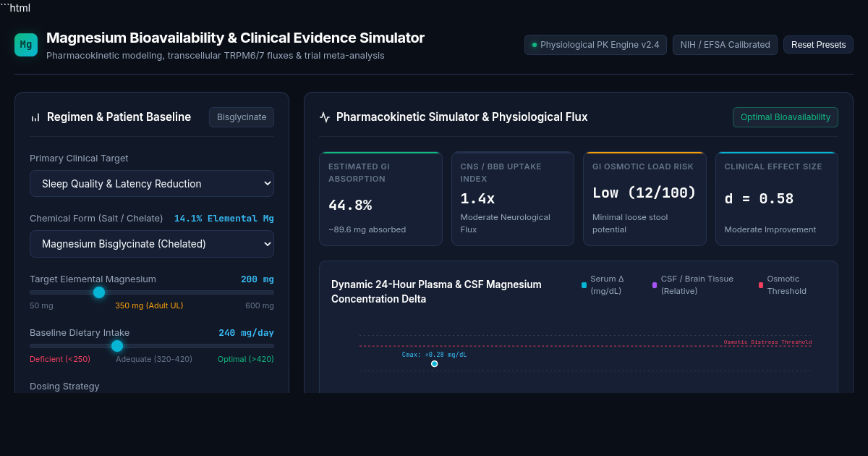Click the chart title 'Dynamic 24-Hour Plasma & CSF'
Screen dimensions: 868x456
pos(436,292)
